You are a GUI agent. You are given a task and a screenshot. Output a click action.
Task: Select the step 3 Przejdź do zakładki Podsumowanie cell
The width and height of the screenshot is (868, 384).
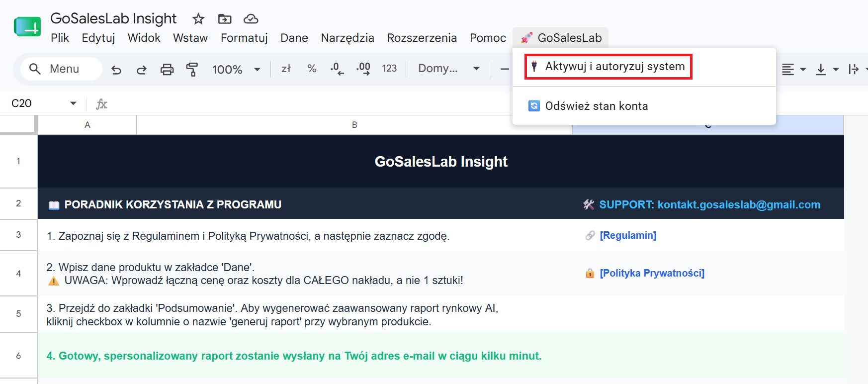coord(305,315)
